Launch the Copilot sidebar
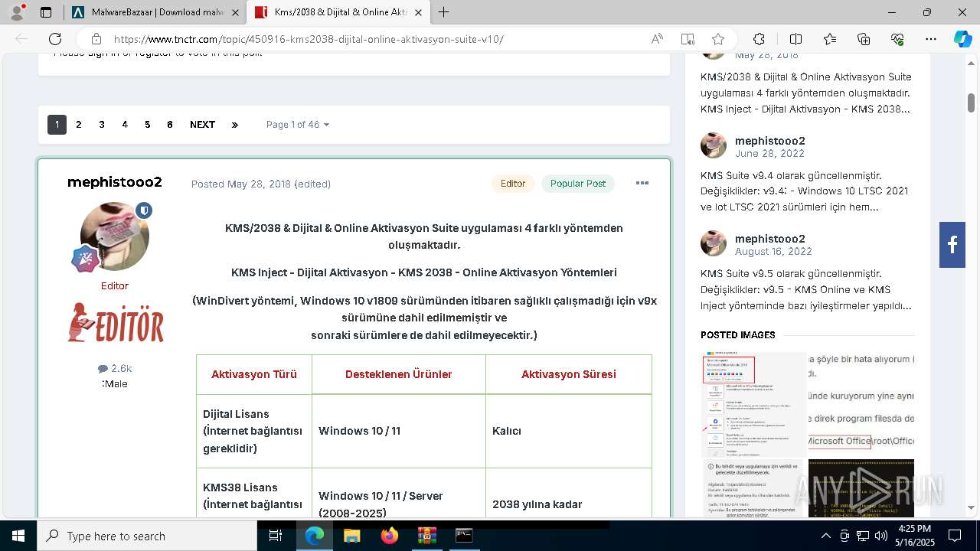The height and width of the screenshot is (551, 980). 962,39
